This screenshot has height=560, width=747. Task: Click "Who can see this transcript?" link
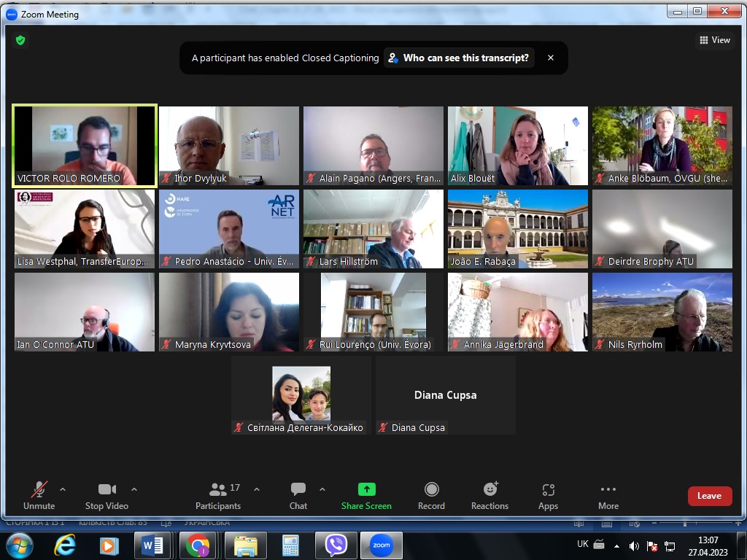coord(460,58)
